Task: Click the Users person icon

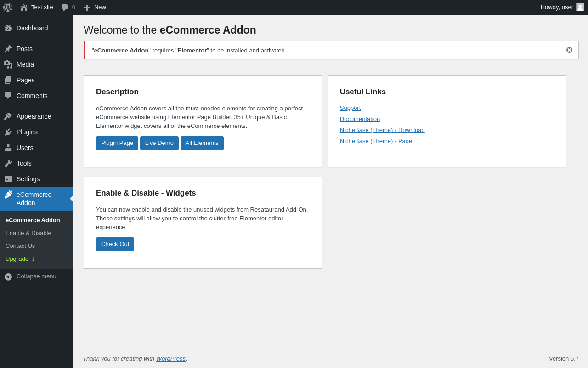Action: [8, 148]
